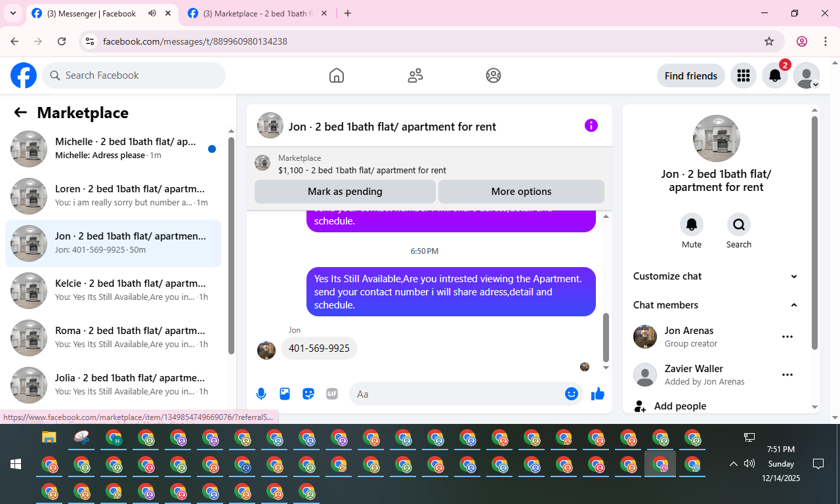The height and width of the screenshot is (504, 840).
Task: Record a voice clip microphone icon
Action: click(x=261, y=394)
